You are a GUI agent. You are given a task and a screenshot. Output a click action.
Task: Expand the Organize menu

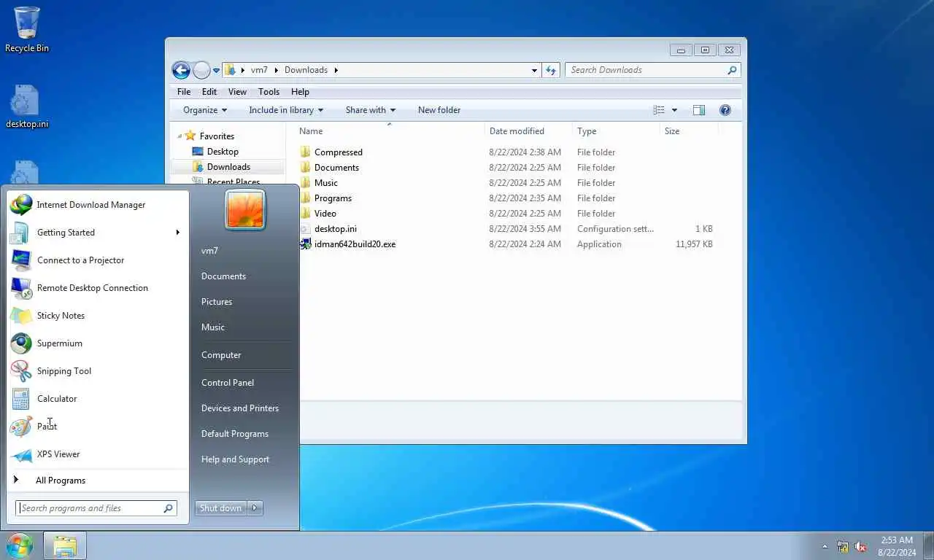point(205,110)
